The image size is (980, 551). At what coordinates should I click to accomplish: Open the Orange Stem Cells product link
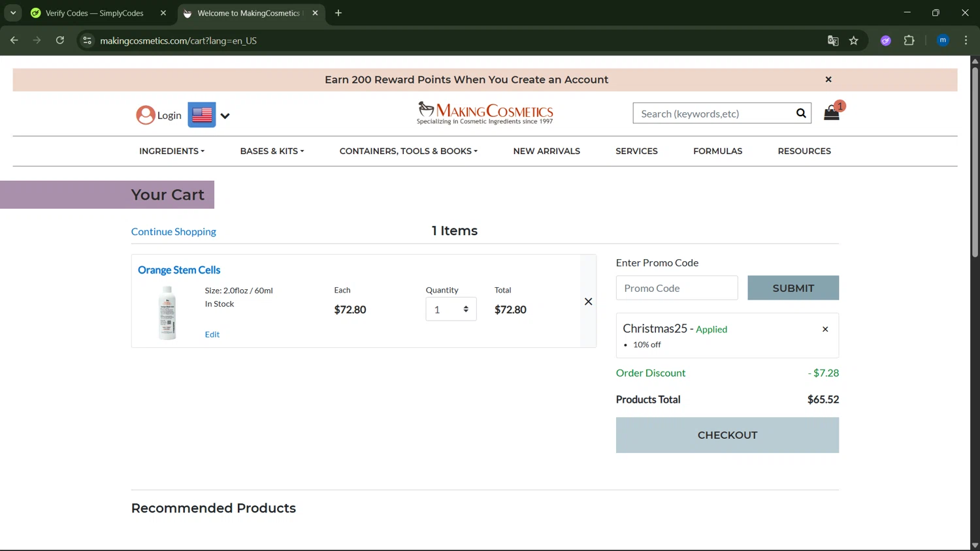[x=179, y=270]
